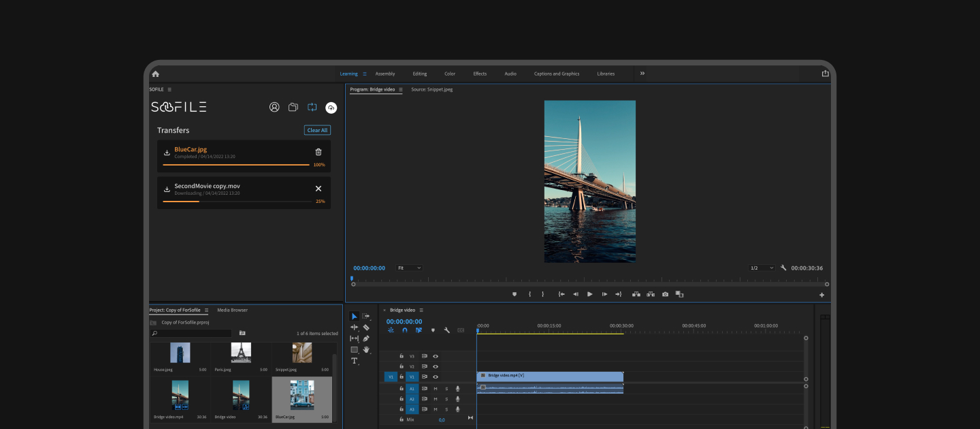980x429 pixels.
Task: Click the SecondMovie copy.mov progress bar
Action: tap(237, 202)
